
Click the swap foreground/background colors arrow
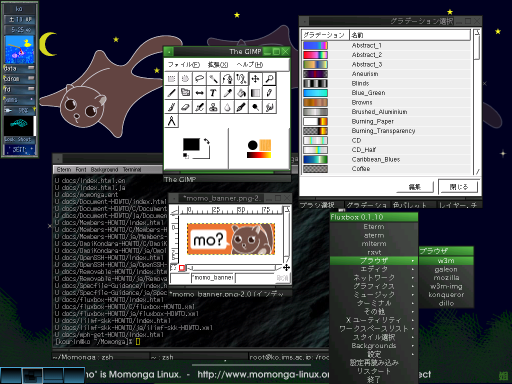207,141
